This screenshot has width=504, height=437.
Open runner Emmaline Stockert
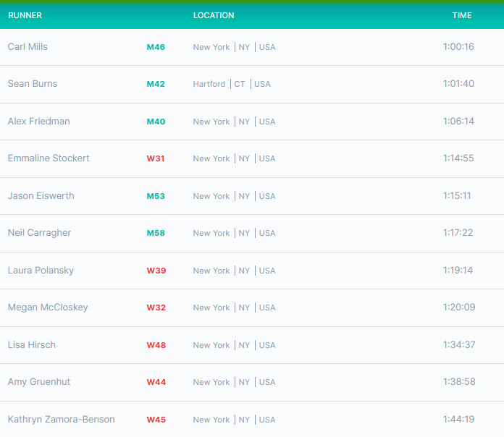49,158
